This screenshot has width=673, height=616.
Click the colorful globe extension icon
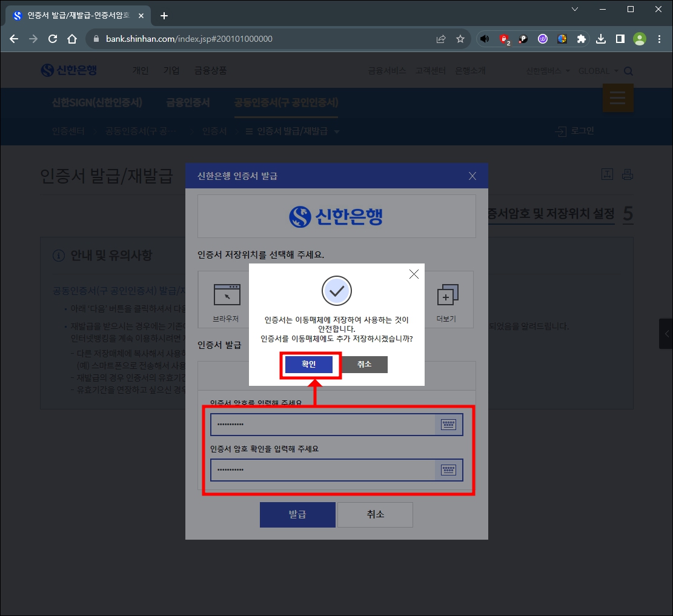[x=562, y=39]
